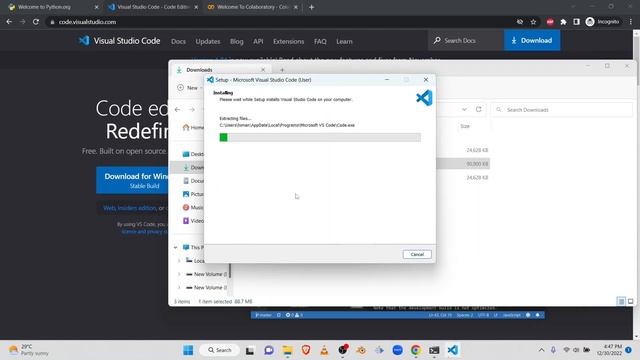Screen dimensions: 640x360
Task: Click Chrome's back arrow button
Action: [x=9, y=22]
